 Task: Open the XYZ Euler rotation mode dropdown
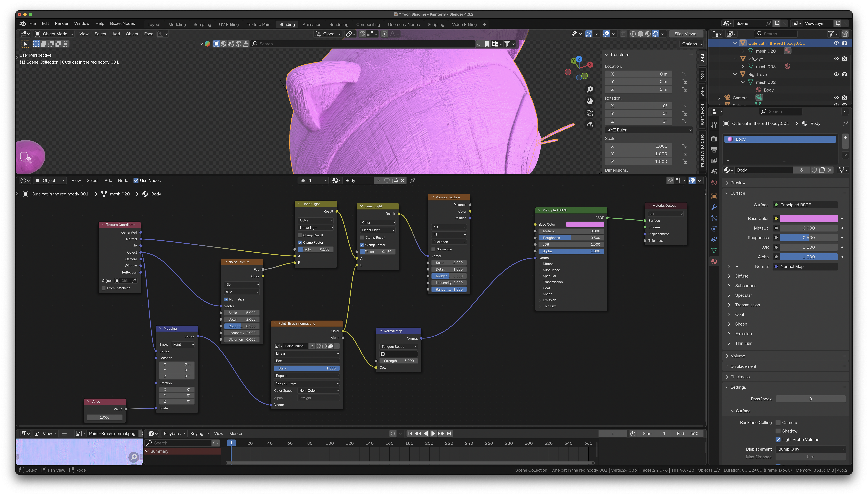pos(649,130)
